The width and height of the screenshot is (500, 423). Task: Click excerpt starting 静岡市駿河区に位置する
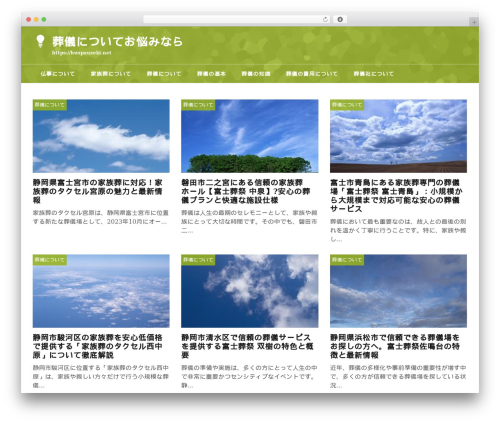(101, 376)
